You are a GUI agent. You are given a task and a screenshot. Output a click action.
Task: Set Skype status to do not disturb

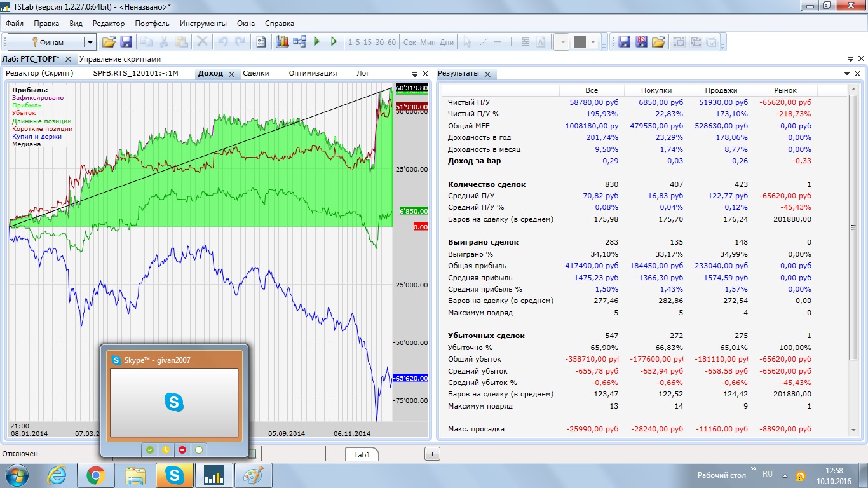[x=182, y=450]
